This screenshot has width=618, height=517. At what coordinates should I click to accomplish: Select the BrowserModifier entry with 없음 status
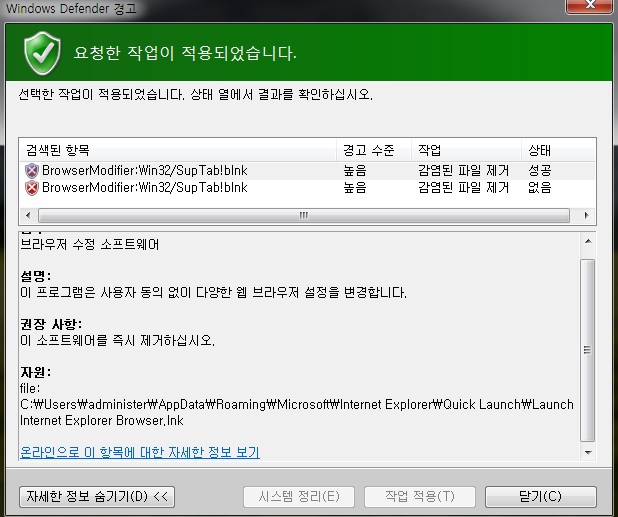pos(138,188)
